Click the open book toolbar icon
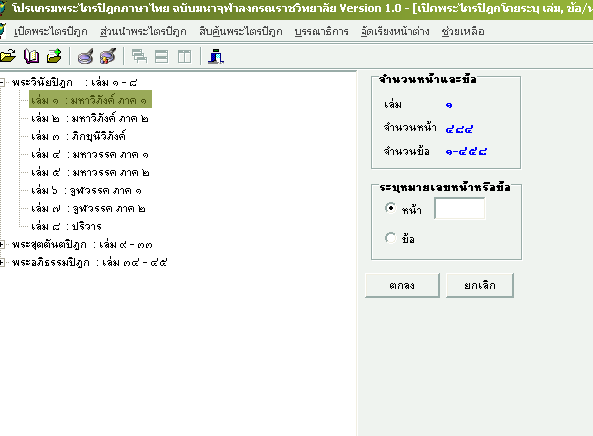This screenshot has width=593, height=436. (31, 57)
